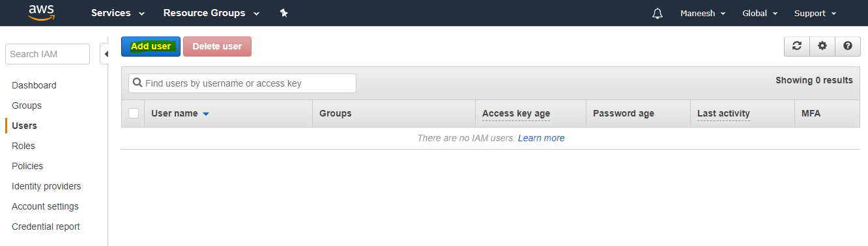The height and width of the screenshot is (246, 868).
Task: Open the Resource Groups dropdown
Action: [x=211, y=13]
